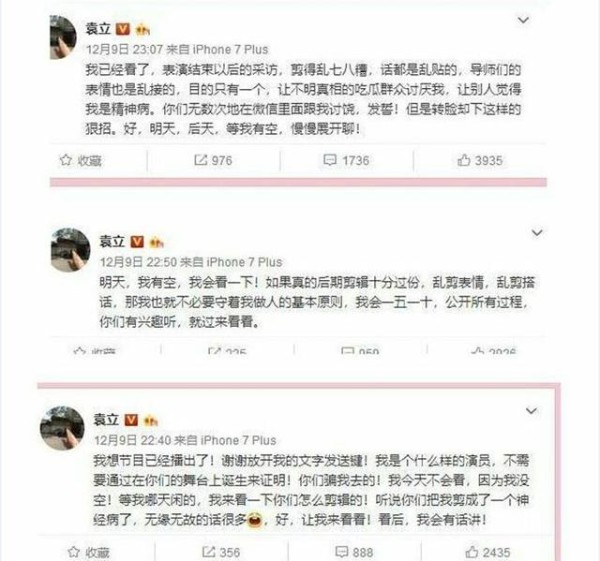Open 袁立 username on the 22:40 post
600x561 pixels.
(x=106, y=420)
